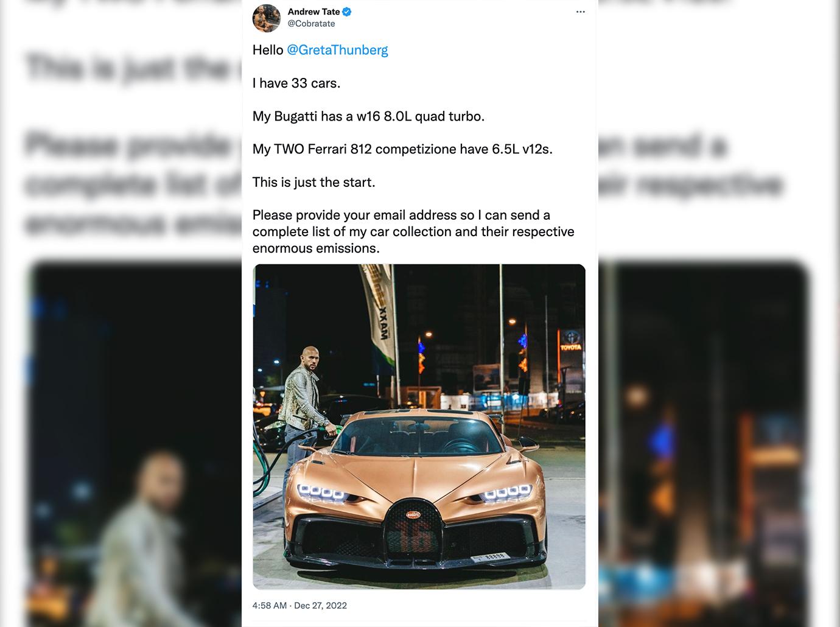Viewport: 840px width, 627px height.
Task: Select the paragraph requesting an email address
Action: point(413,231)
